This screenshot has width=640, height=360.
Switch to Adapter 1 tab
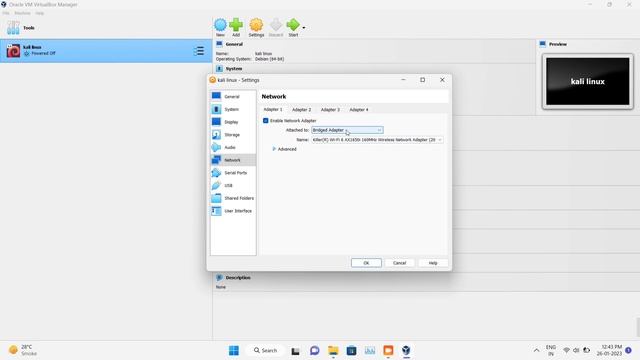(x=273, y=109)
